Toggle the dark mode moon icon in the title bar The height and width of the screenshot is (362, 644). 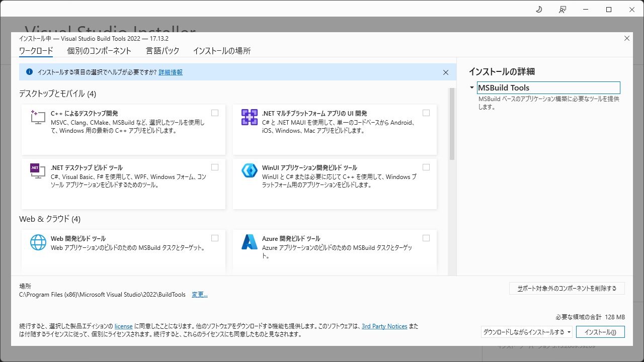(539, 10)
